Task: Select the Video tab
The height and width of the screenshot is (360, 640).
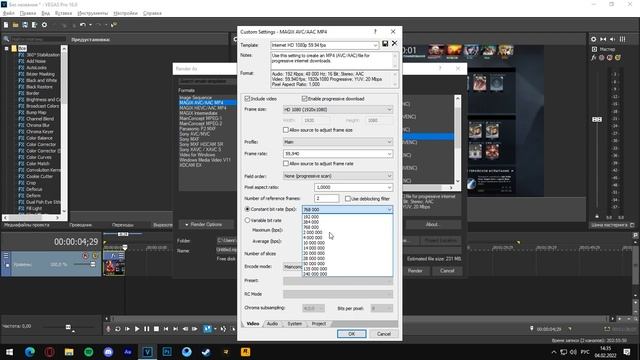Action: [253, 324]
